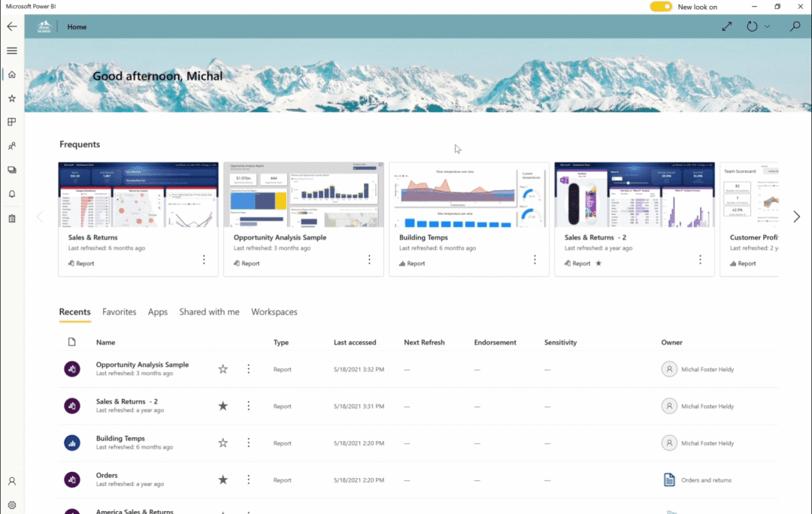The width and height of the screenshot is (812, 514).
Task: Click Michal Foster Heldy owner of Building Temps
Action: pos(707,443)
